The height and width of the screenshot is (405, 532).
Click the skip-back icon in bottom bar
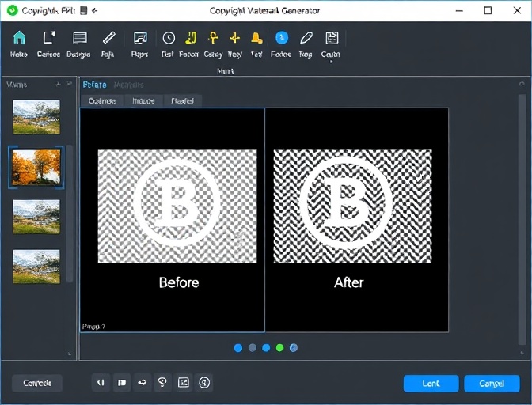point(101,383)
